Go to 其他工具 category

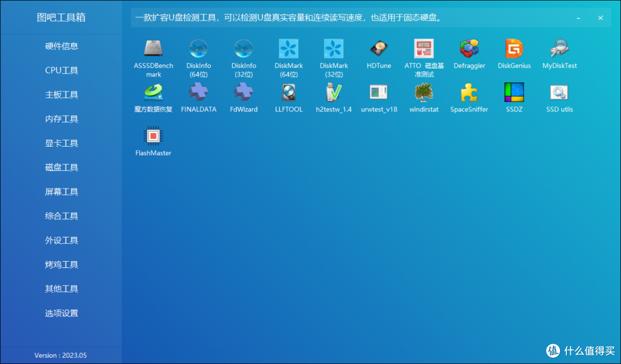(x=62, y=289)
